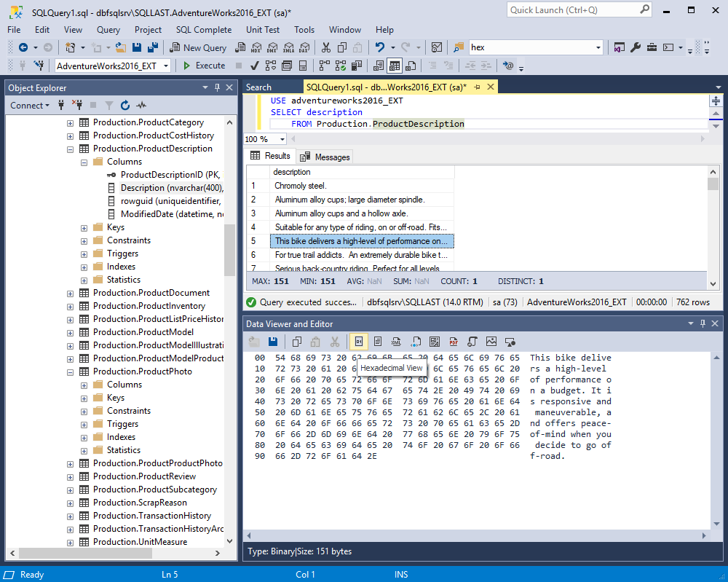Toggle Results to Grid mode
This screenshot has width=728, height=582.
(394, 66)
